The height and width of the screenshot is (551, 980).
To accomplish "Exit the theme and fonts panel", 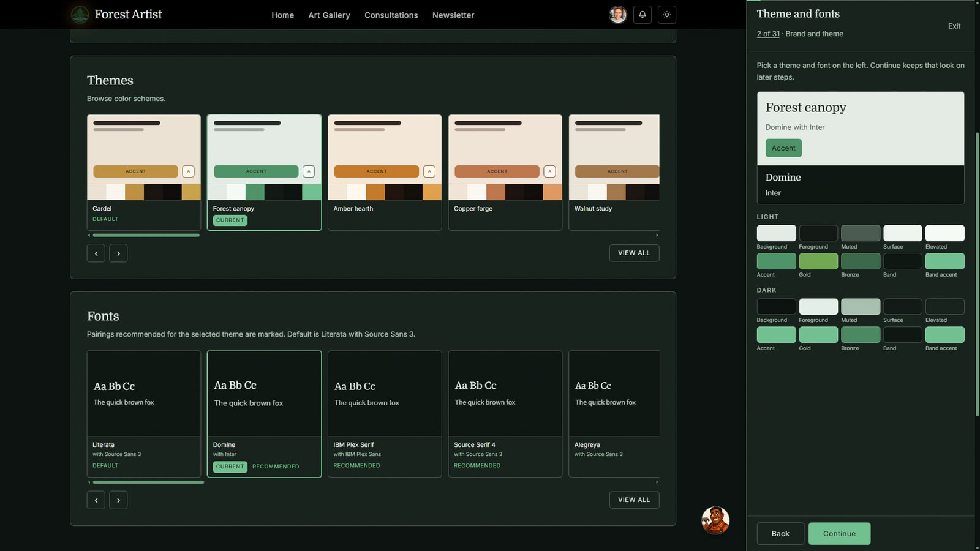I will click(954, 26).
